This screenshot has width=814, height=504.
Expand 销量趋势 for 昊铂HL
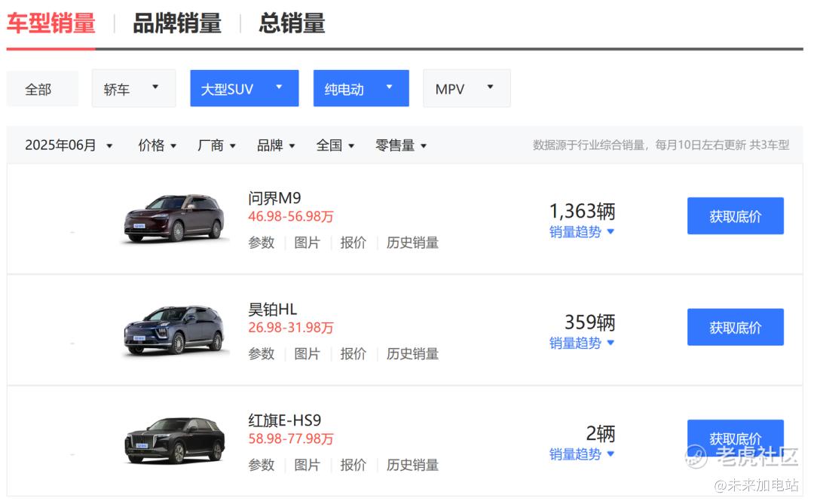coord(582,343)
